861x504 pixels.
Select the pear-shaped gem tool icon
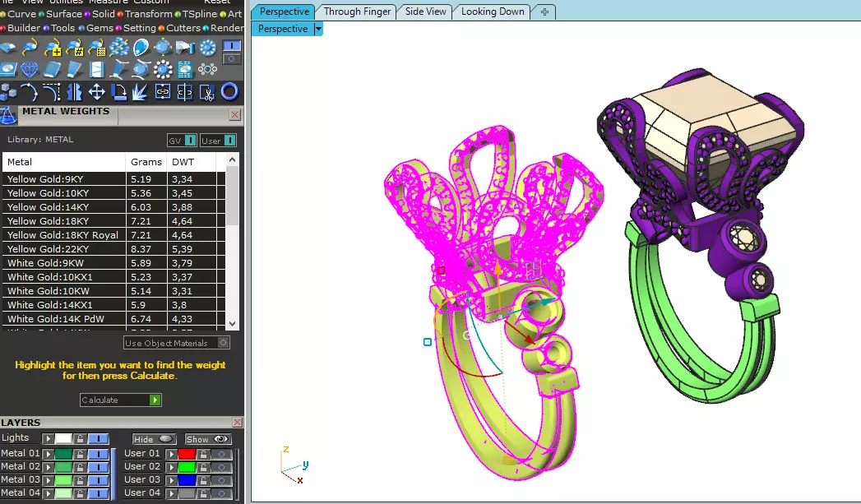pyautogui.click(x=141, y=49)
